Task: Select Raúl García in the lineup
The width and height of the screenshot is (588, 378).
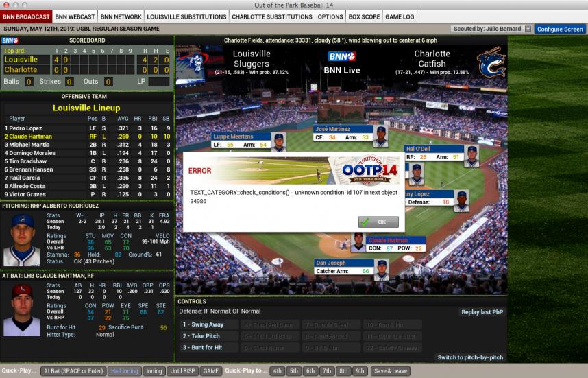Action: pyautogui.click(x=86, y=178)
